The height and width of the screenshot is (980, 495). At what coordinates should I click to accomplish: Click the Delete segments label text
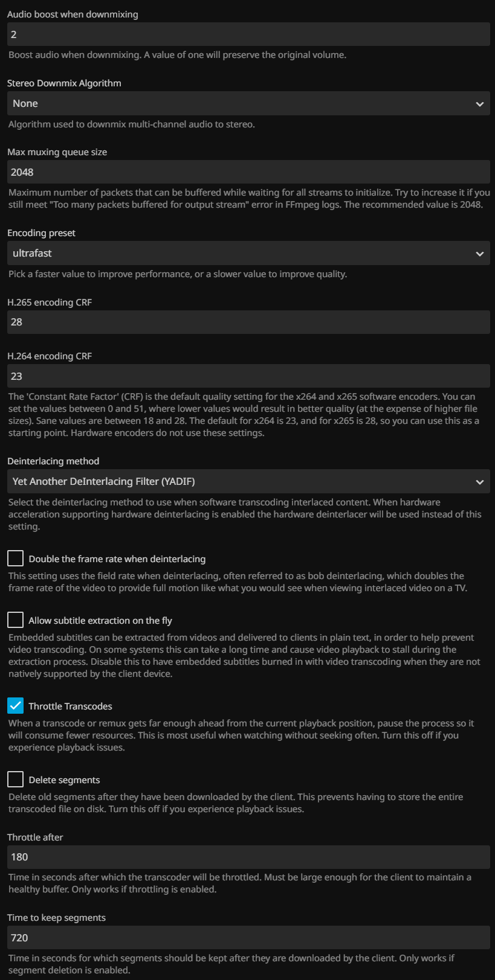click(x=64, y=780)
